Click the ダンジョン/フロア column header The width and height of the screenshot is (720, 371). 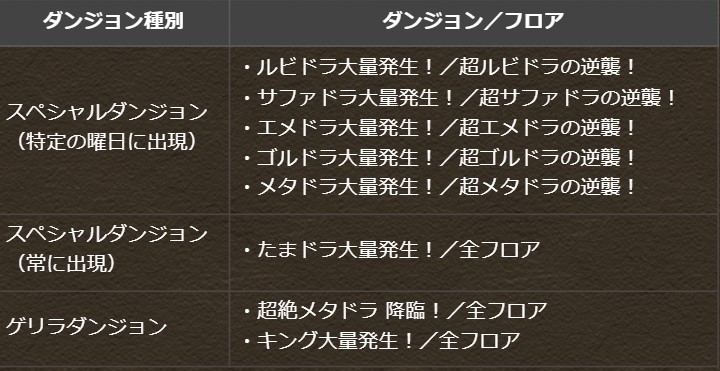[x=474, y=21]
